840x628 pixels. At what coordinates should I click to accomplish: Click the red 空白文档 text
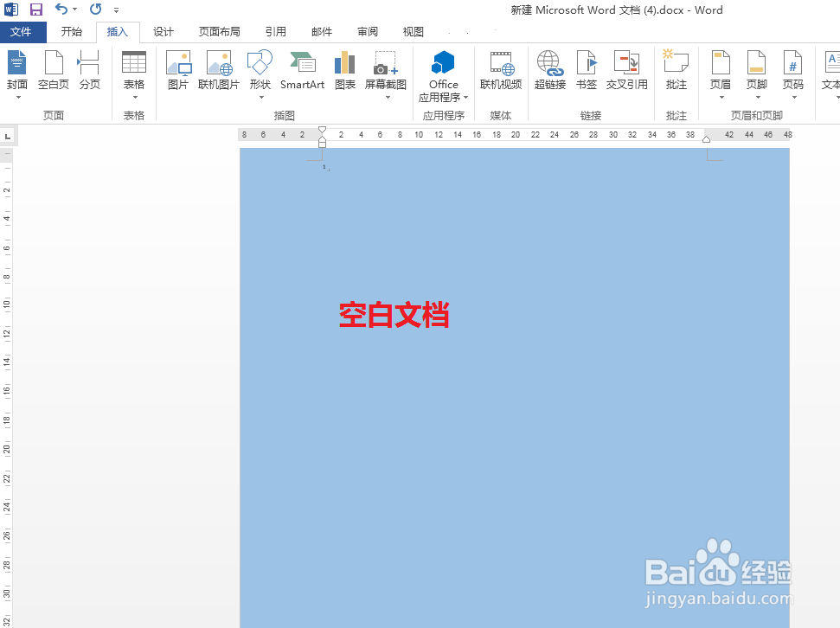[x=394, y=315]
